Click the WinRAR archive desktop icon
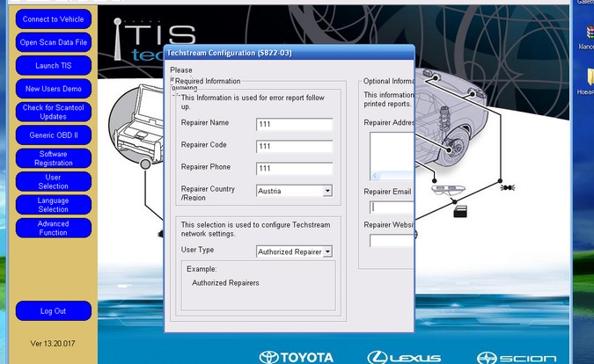This screenshot has height=364, width=594. [x=590, y=33]
